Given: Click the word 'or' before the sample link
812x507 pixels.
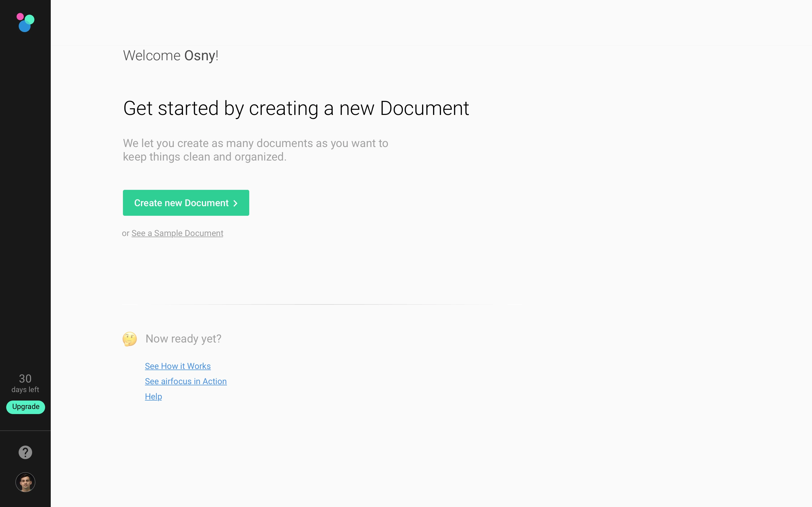Looking at the screenshot, I should click(125, 234).
